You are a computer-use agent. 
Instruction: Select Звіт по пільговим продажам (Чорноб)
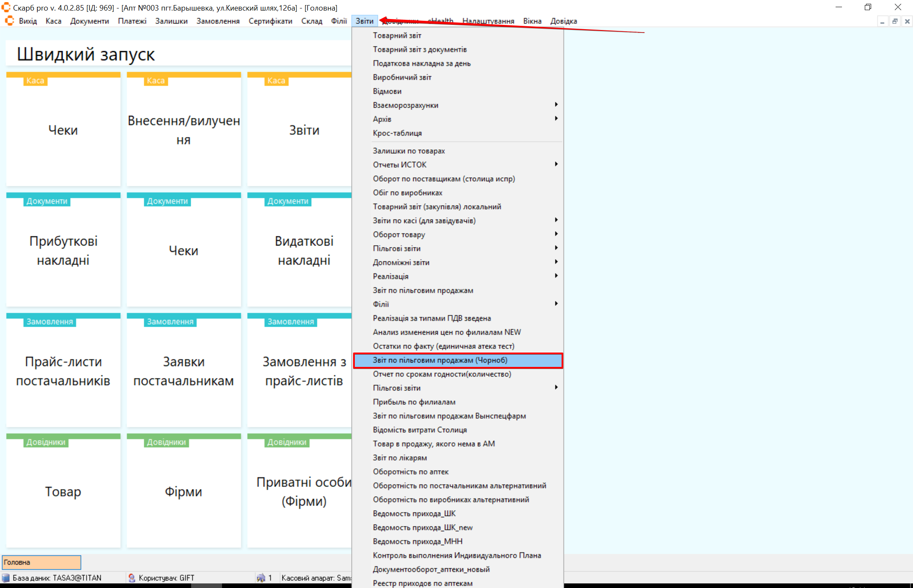[458, 360]
